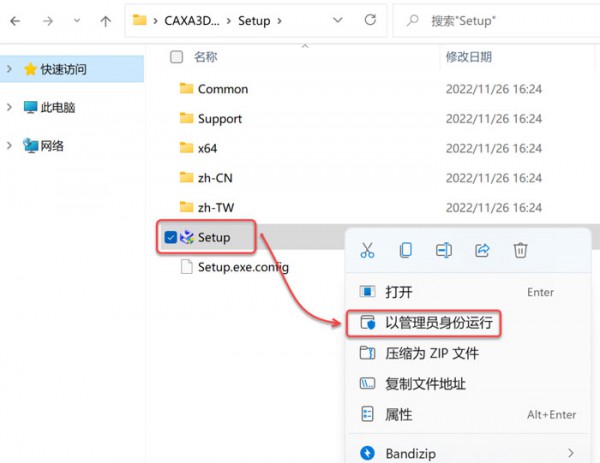This screenshot has width=600, height=463.
Task: Click the Support folder icon
Action: [186, 118]
